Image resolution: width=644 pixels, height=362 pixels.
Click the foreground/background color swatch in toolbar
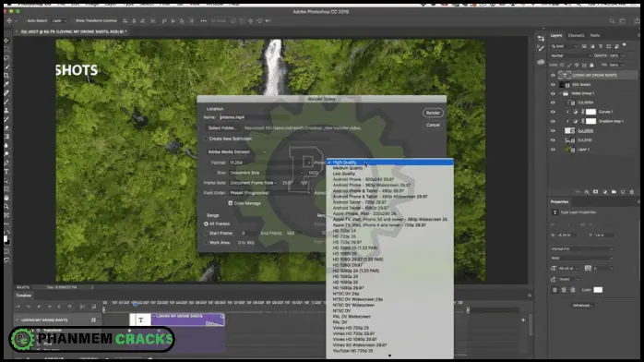tap(6, 239)
